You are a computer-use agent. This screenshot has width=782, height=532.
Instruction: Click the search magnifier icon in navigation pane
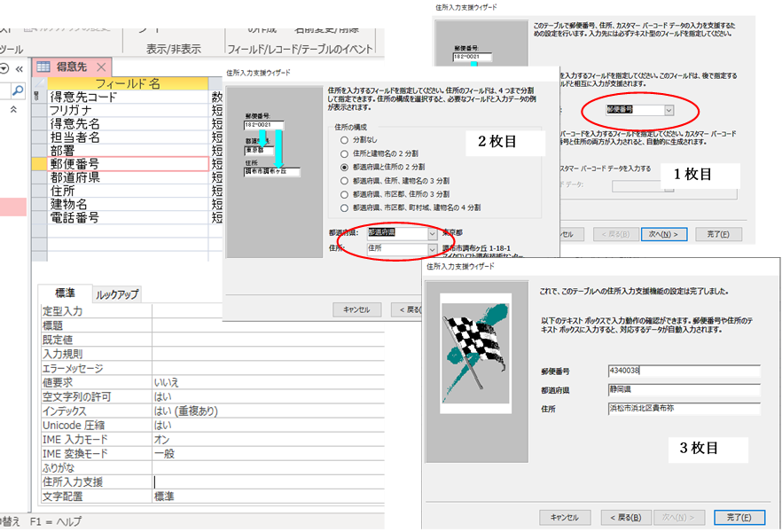(17, 90)
